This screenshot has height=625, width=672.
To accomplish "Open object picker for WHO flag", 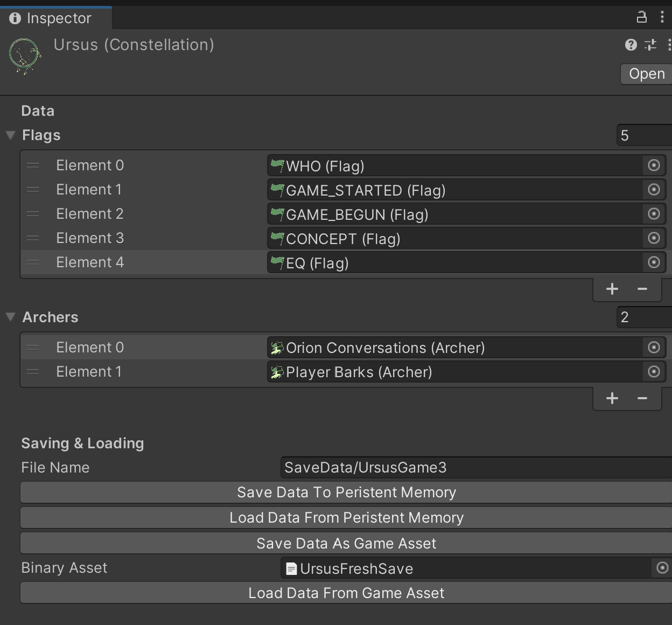I will coord(654,165).
